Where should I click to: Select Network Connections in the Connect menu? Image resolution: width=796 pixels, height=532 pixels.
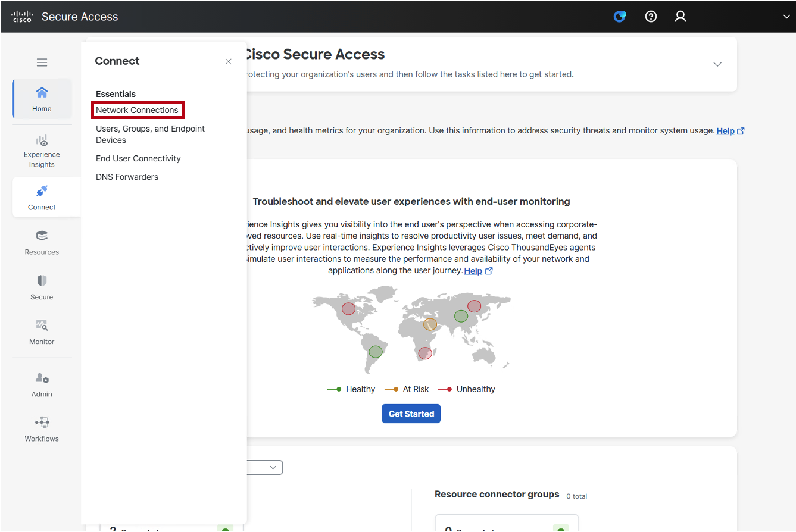click(138, 110)
